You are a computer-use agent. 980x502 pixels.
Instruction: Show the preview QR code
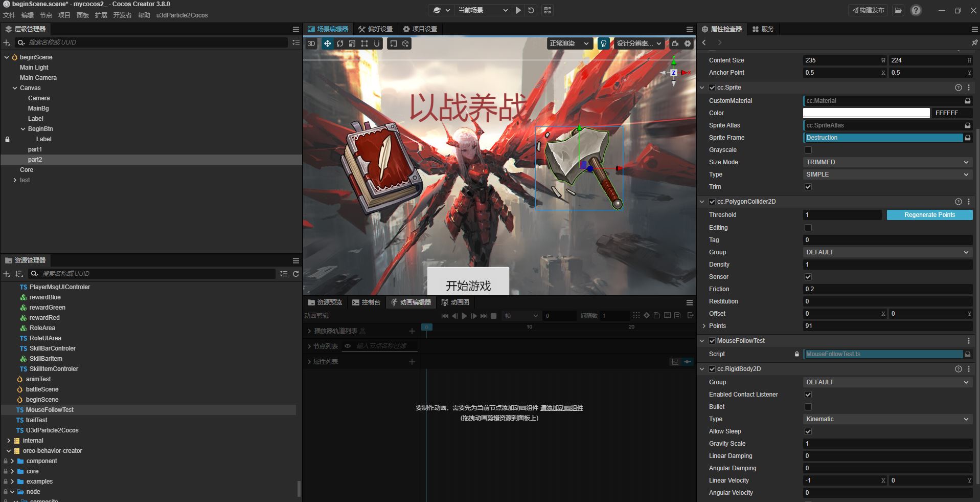[548, 10]
